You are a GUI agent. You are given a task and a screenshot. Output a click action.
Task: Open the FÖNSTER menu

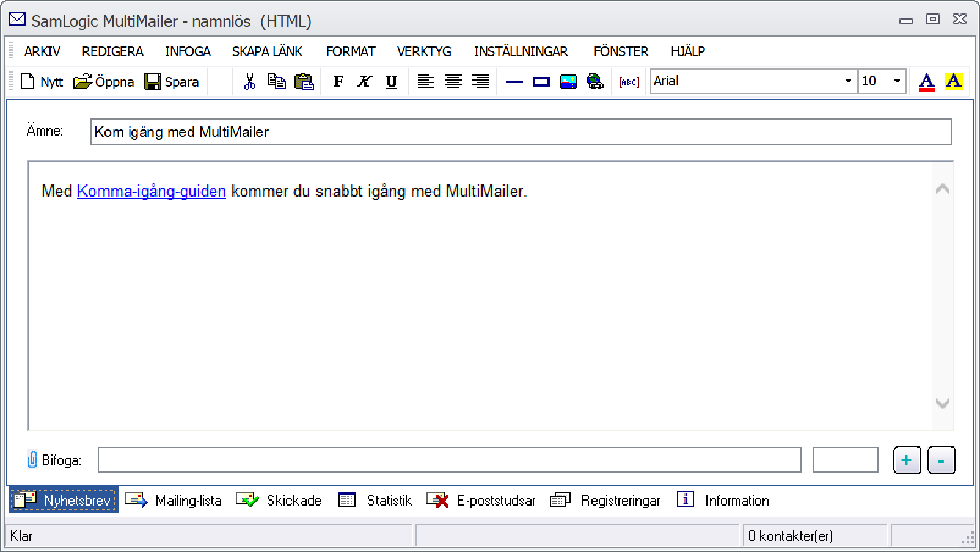coord(621,52)
